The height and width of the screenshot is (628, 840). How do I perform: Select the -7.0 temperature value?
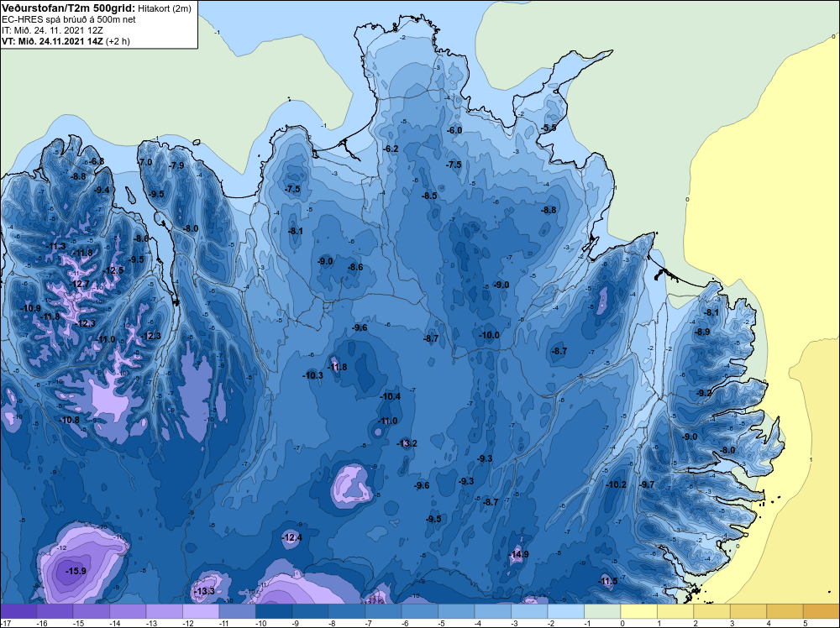pyautogui.click(x=144, y=162)
